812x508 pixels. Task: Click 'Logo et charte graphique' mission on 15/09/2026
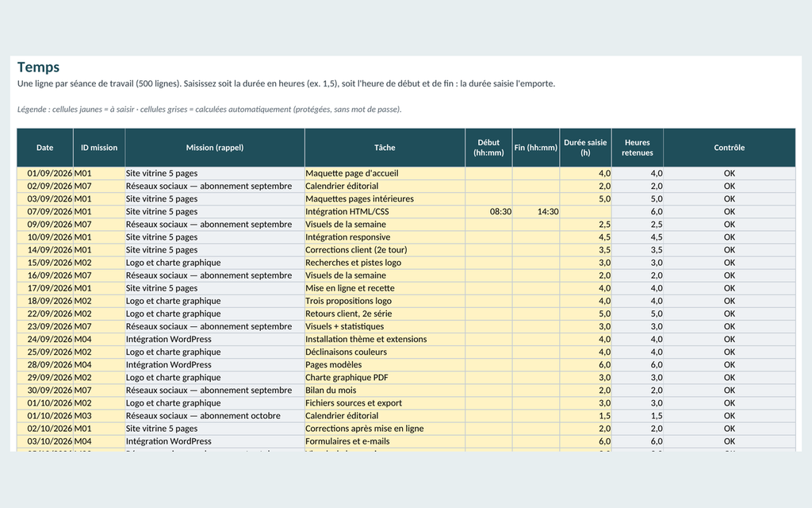(215, 263)
